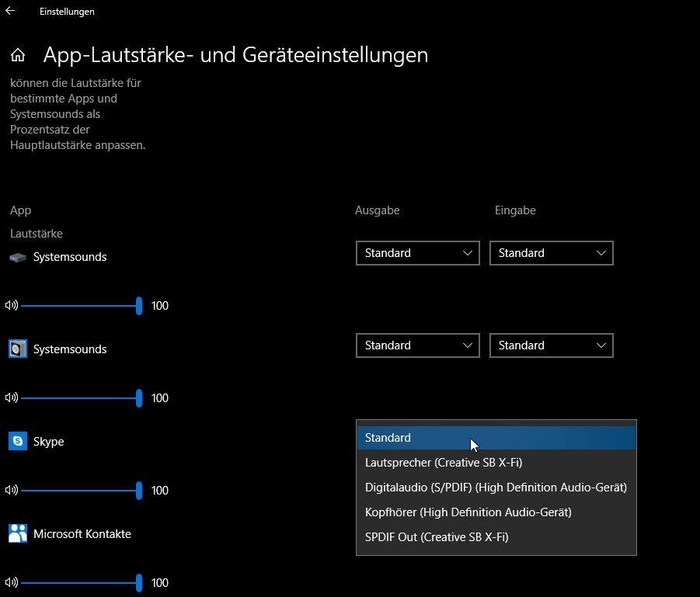
Task: Click second Systemsounds volume slider
Action: coord(82,398)
